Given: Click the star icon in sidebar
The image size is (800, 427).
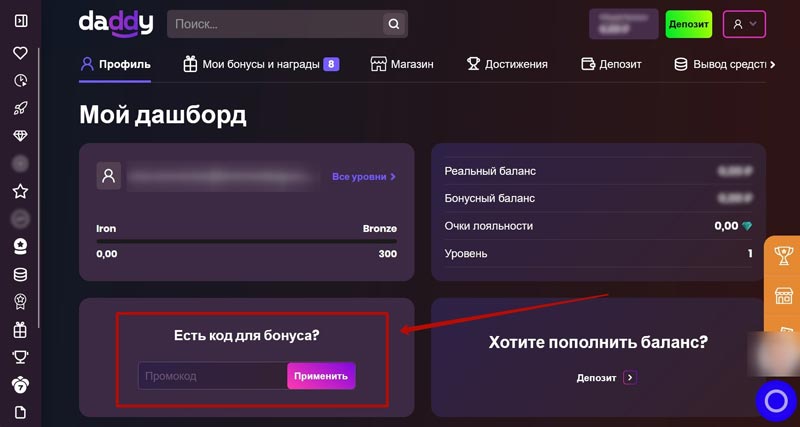Looking at the screenshot, I should [x=20, y=190].
